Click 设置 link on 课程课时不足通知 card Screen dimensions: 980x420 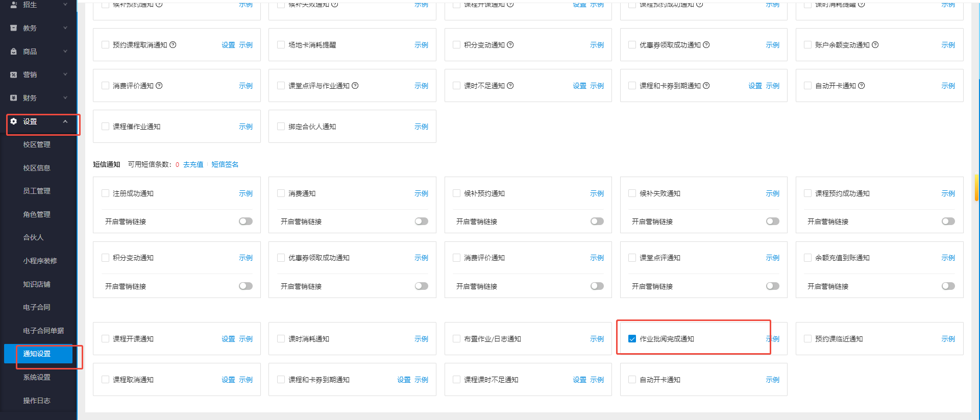(579, 380)
